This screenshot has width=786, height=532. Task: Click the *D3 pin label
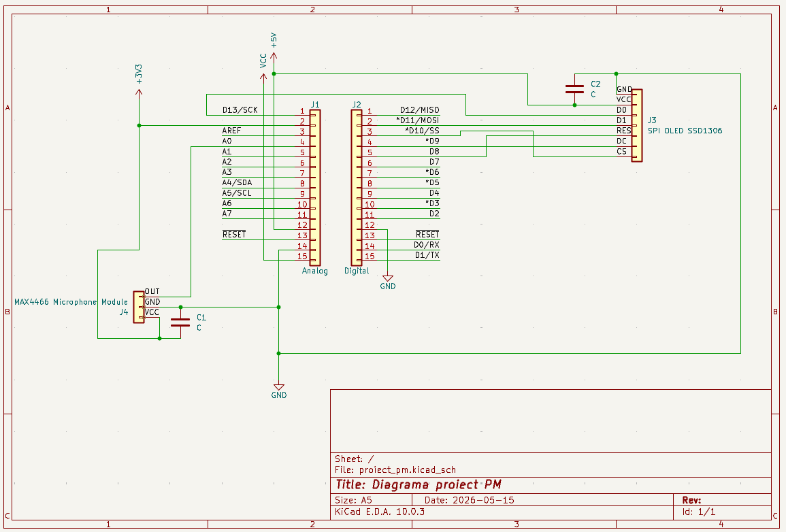[432, 203]
